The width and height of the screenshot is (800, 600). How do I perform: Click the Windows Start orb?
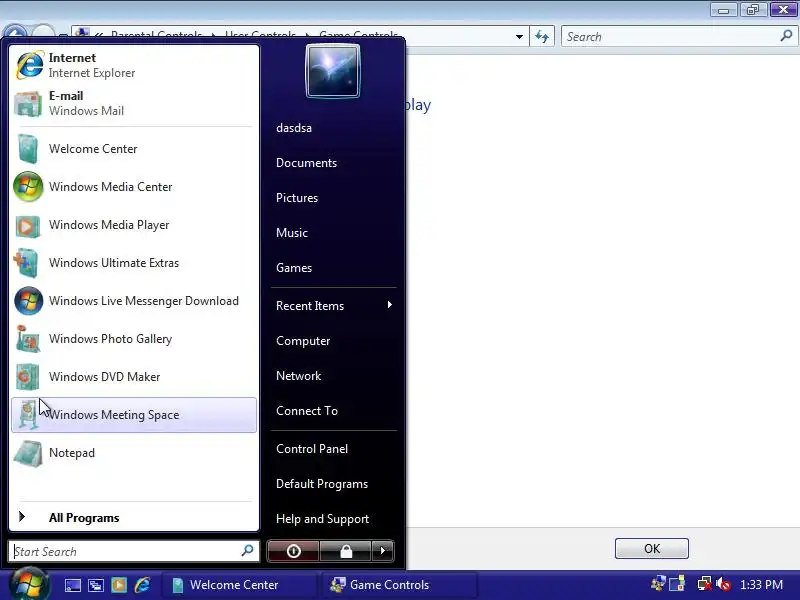pos(29,585)
